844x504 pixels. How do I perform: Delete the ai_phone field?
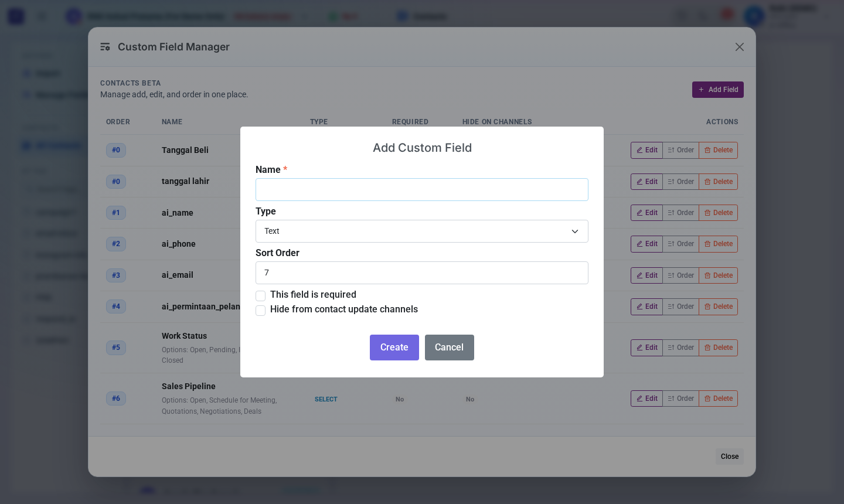719,244
